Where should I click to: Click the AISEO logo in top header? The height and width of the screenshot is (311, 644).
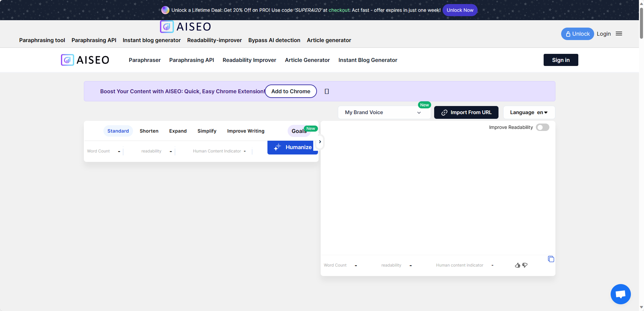186,27
